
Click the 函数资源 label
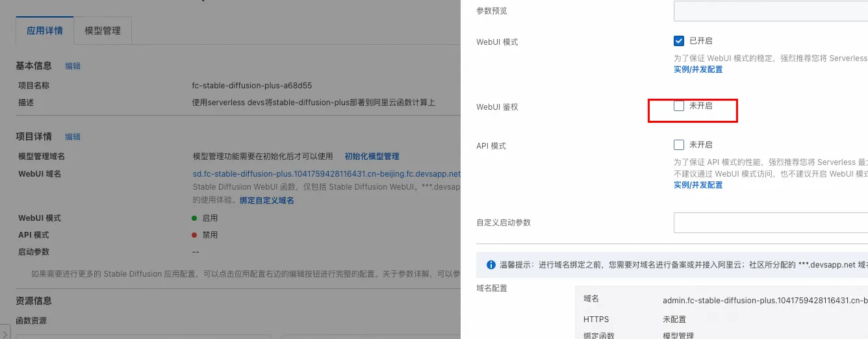coord(31,321)
